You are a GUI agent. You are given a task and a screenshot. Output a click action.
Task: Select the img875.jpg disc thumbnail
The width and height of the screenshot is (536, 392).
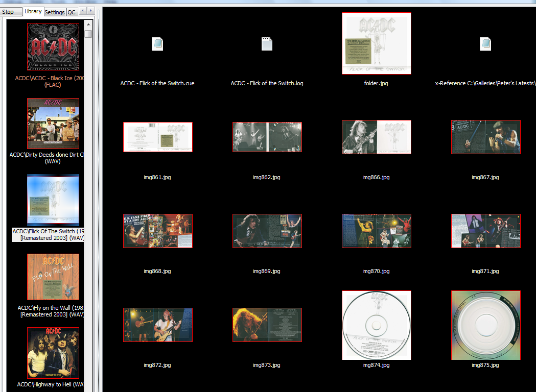[486, 325]
